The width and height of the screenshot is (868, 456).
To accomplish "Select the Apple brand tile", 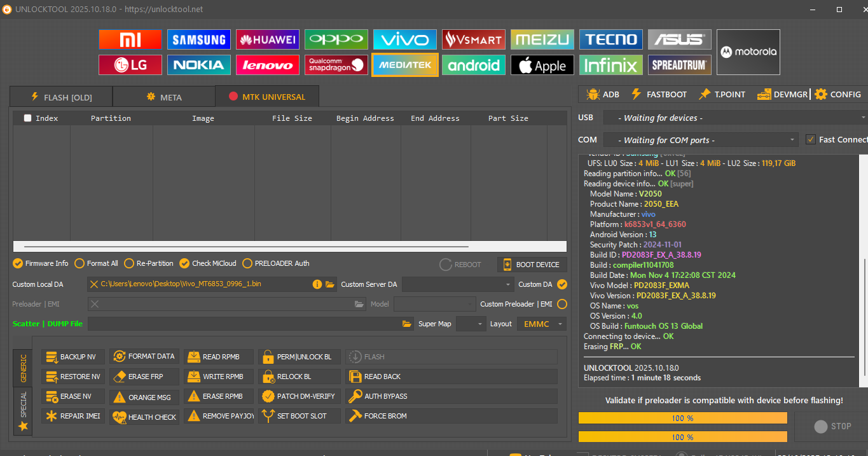I will pos(542,65).
